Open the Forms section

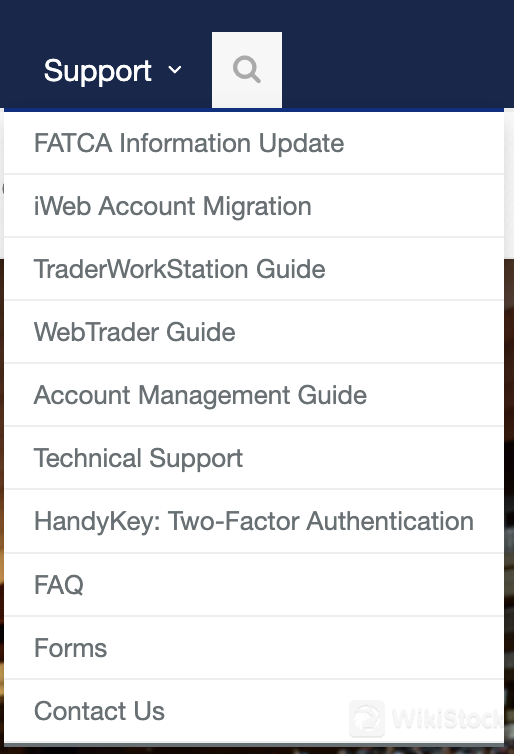pos(254,648)
